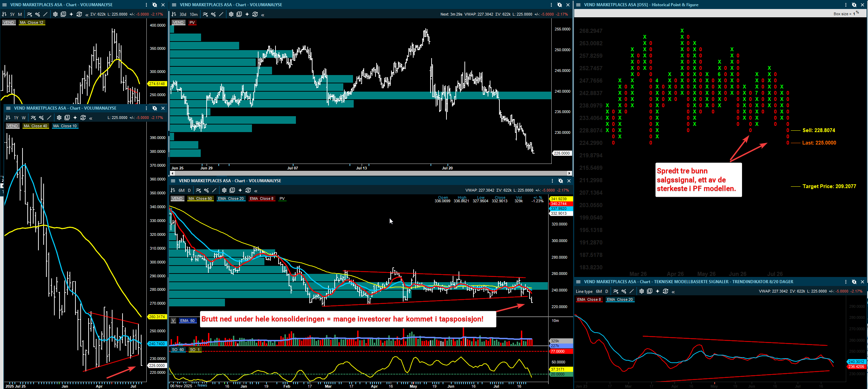Click the MA Close 40 indicator label
Screen dimensions: 868x389
[35, 126]
